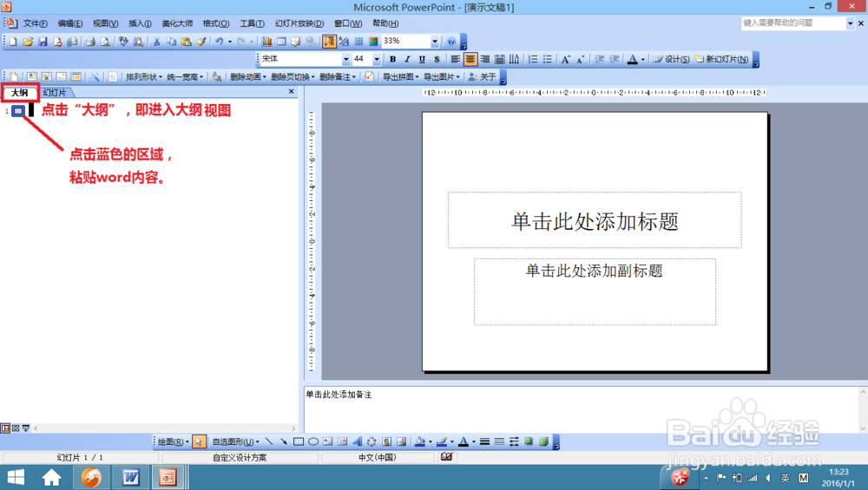Viewport: 868px width, 490px height.
Task: Click the 设计 design button
Action: click(x=671, y=59)
